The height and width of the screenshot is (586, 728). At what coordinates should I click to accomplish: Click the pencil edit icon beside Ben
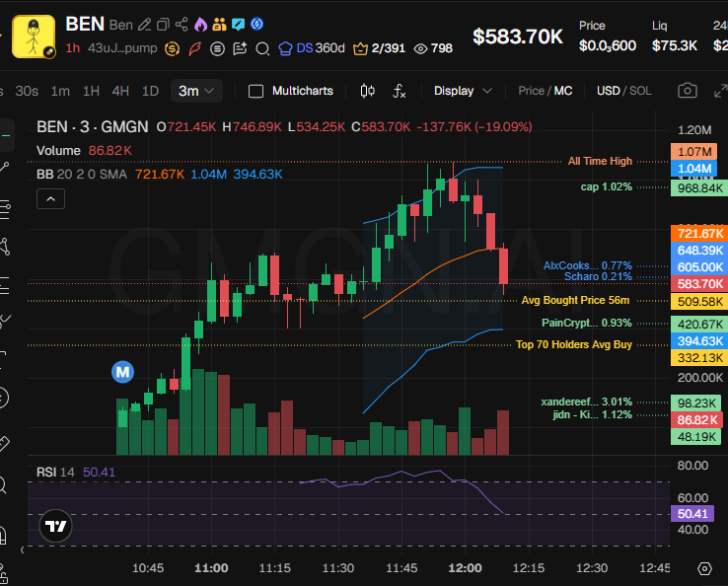(145, 25)
